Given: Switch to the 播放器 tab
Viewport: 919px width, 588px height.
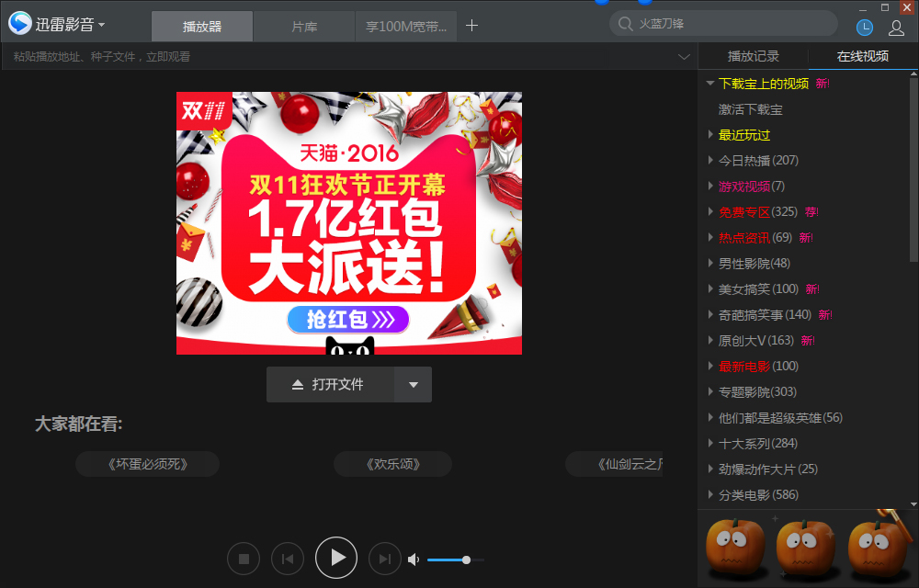Looking at the screenshot, I should click(x=202, y=27).
